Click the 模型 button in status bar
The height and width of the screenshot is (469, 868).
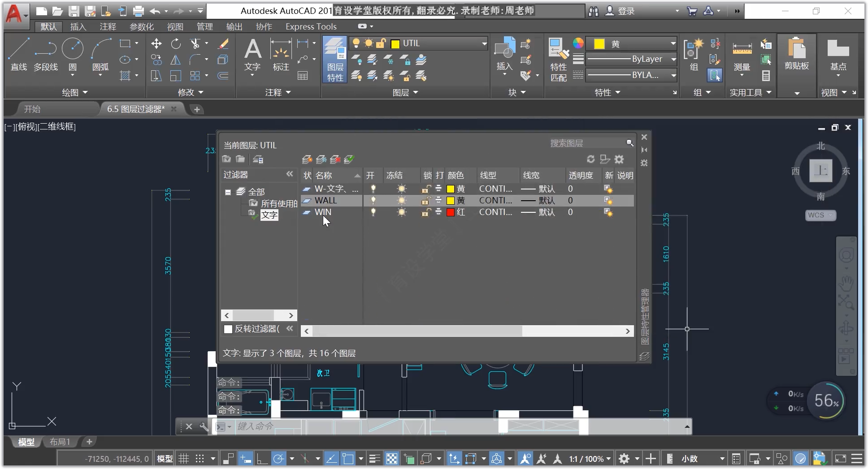(165, 459)
